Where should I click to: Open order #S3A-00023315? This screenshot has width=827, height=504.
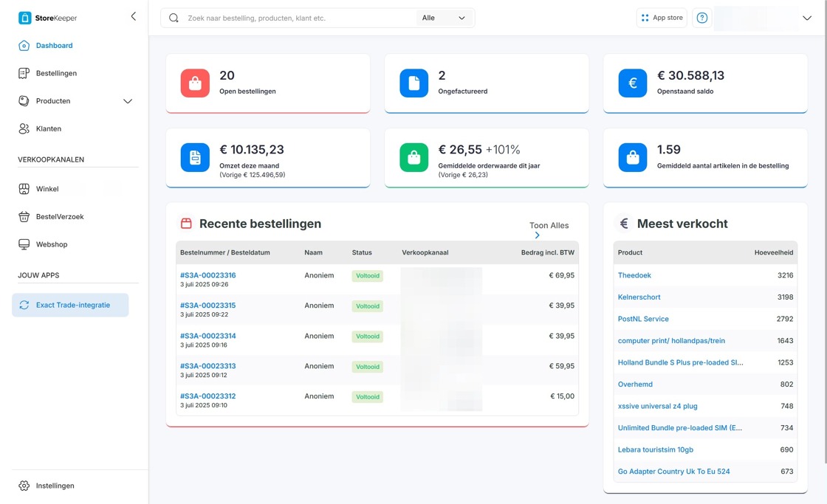207,305
